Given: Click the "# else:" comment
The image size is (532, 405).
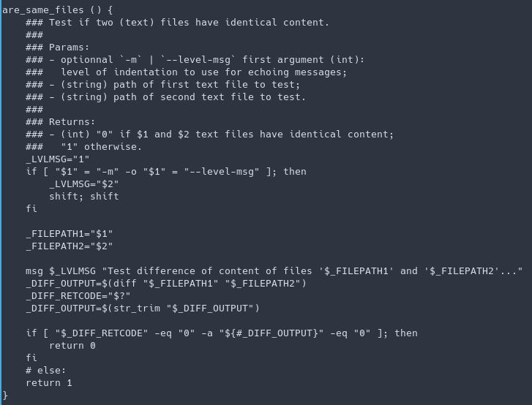Looking at the screenshot, I should (x=45, y=370).
